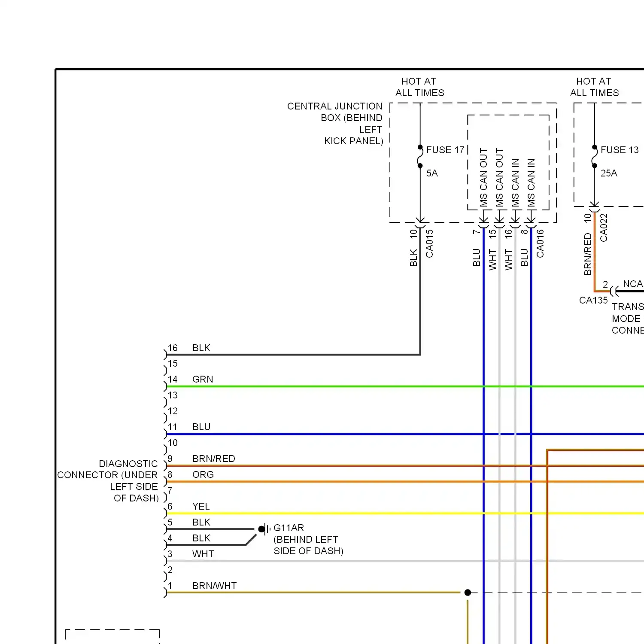
Task: Click the CA135 connector label
Action: coord(593,300)
